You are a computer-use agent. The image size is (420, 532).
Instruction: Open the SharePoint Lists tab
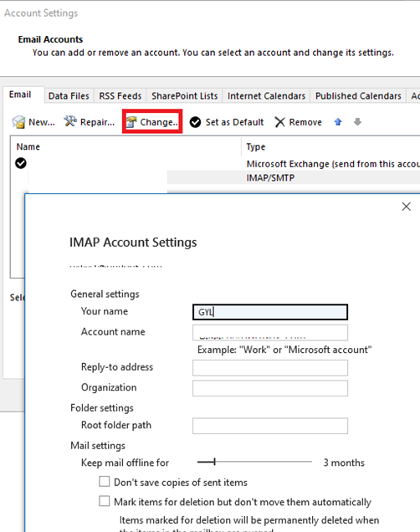pyautogui.click(x=185, y=96)
